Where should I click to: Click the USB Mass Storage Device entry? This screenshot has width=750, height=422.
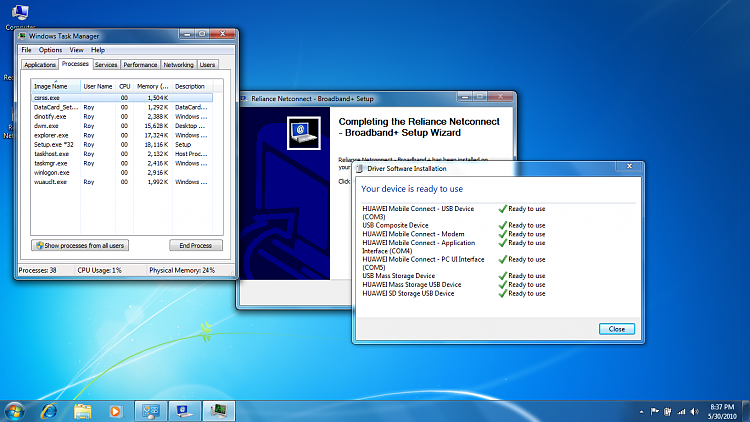(398, 276)
